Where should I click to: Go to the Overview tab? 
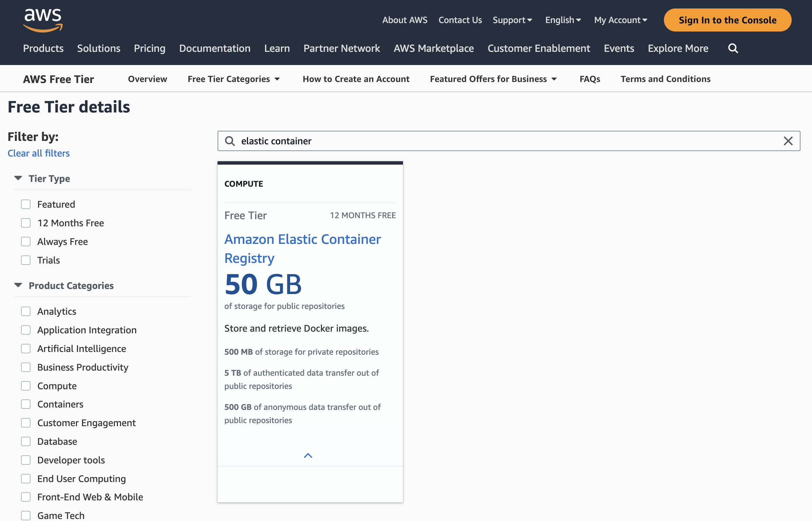[147, 79]
